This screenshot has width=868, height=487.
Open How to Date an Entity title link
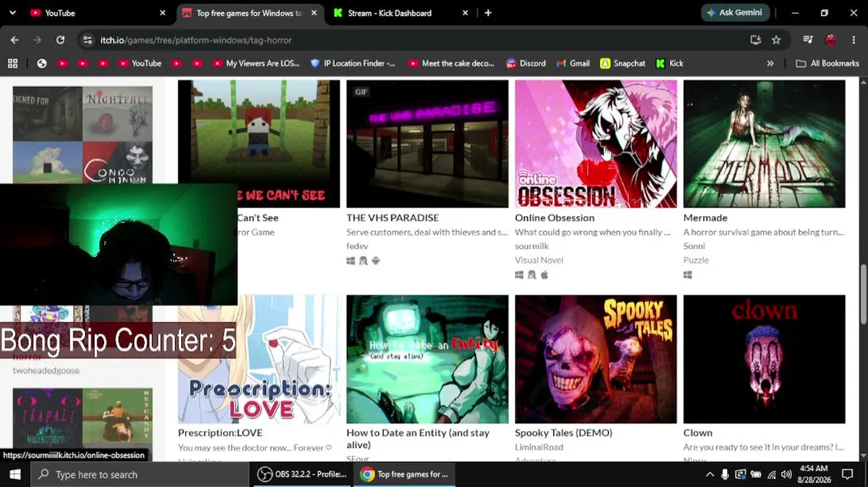[x=418, y=438]
